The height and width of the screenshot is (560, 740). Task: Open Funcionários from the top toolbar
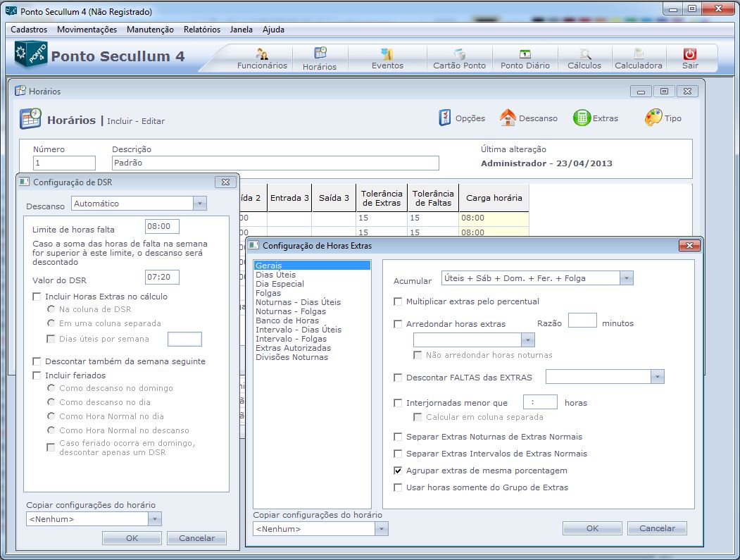(262, 59)
